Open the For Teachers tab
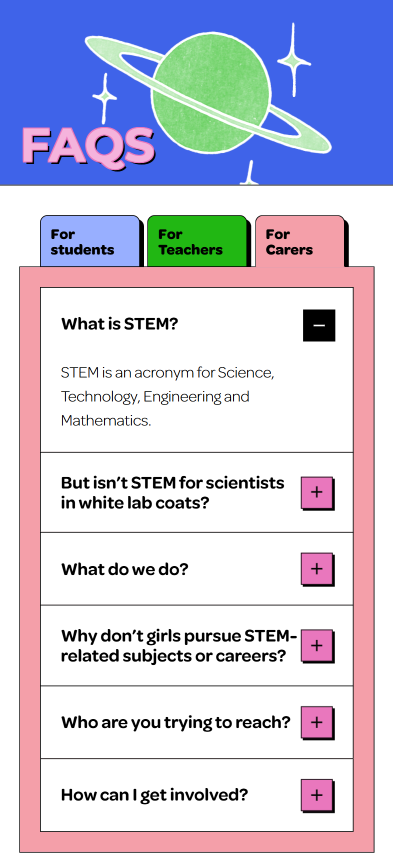The width and height of the screenshot is (393, 860). click(197, 241)
